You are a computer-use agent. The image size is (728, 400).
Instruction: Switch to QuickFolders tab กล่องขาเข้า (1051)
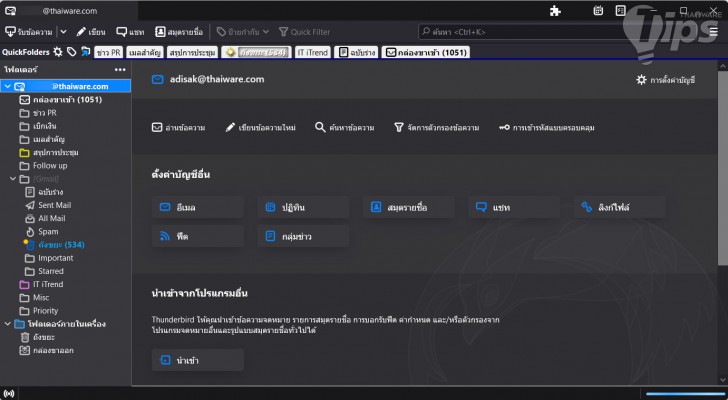(426, 52)
